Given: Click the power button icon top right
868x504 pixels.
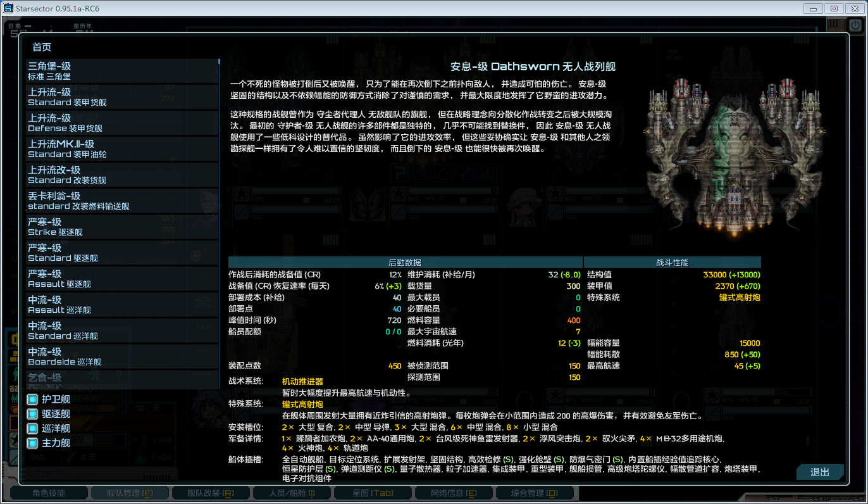Looking at the screenshot, I should pyautogui.click(x=855, y=24).
